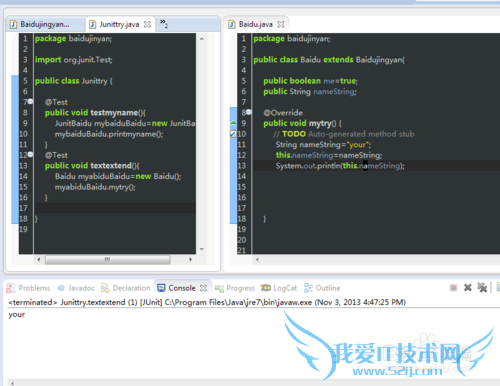Collapse textextend method fold at line 12
Screen dimensions: 500x386
click(30, 154)
